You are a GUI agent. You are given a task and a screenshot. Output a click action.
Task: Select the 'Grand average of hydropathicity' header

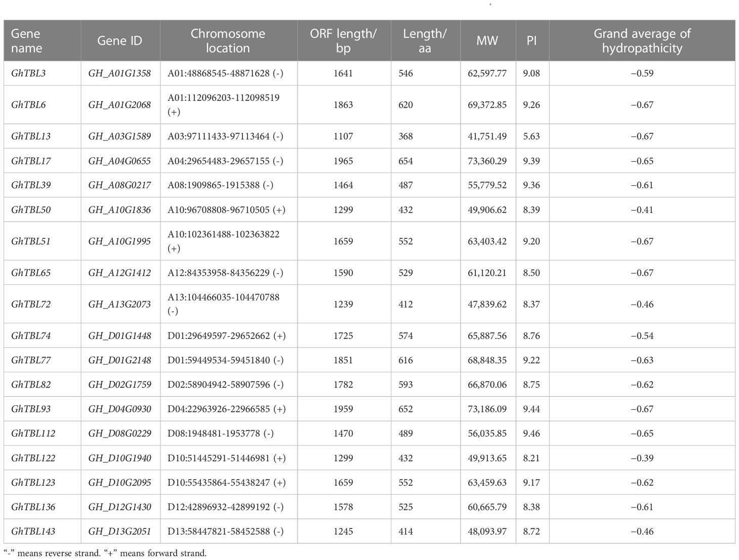pos(642,41)
